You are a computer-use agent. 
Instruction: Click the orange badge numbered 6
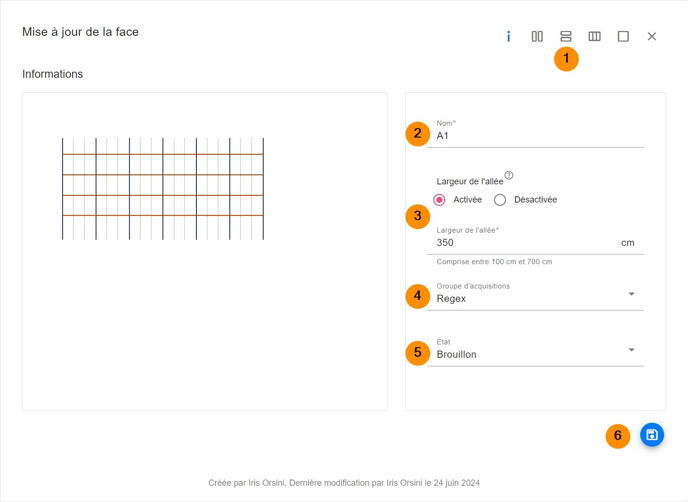pos(618,436)
